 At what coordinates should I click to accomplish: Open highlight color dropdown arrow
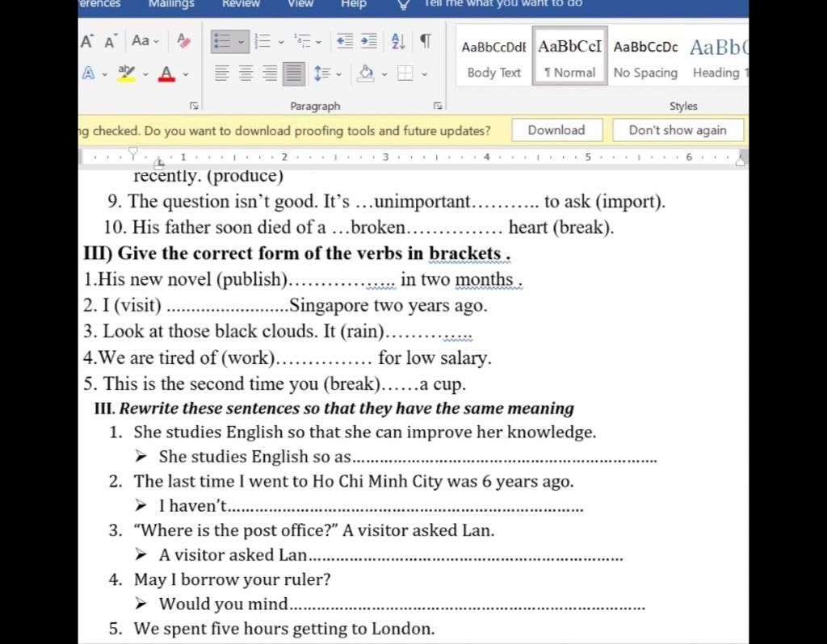145,74
